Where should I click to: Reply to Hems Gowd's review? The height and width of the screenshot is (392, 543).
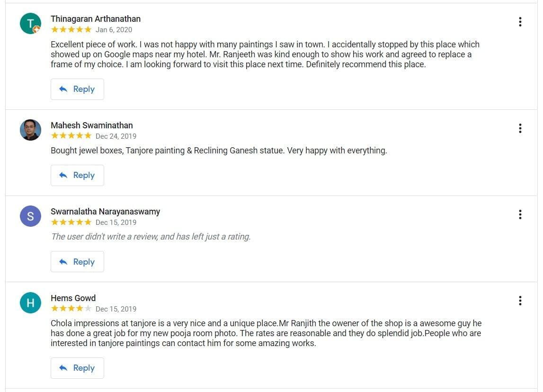coord(77,368)
